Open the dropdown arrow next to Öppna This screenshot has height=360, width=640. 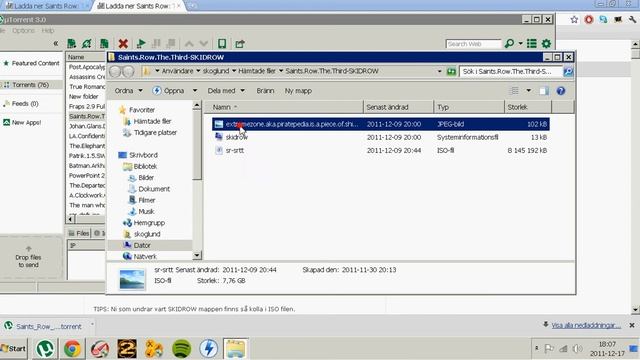click(195, 91)
